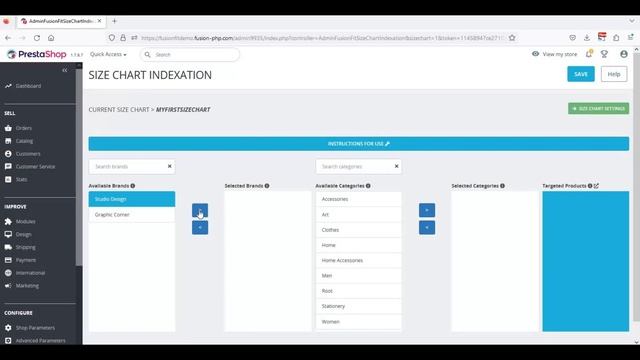The image size is (640, 360).
Task: Click the trophy icon
Action: pos(604,54)
